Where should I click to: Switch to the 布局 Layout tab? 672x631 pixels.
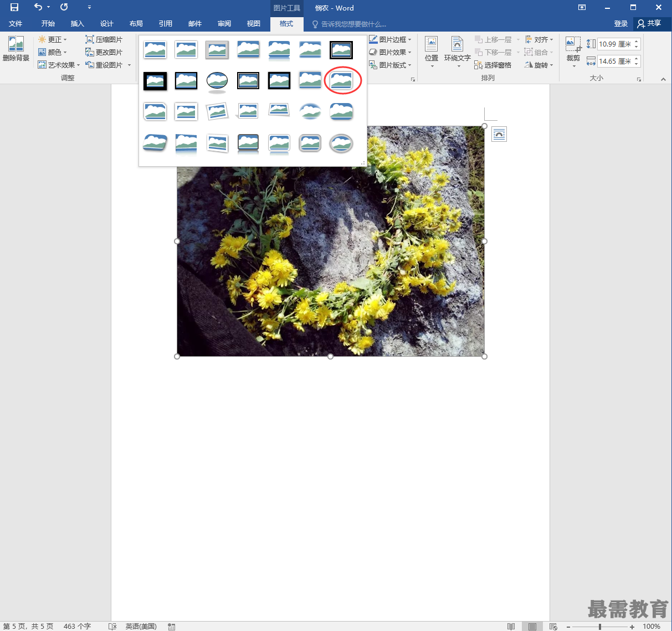[x=136, y=23]
